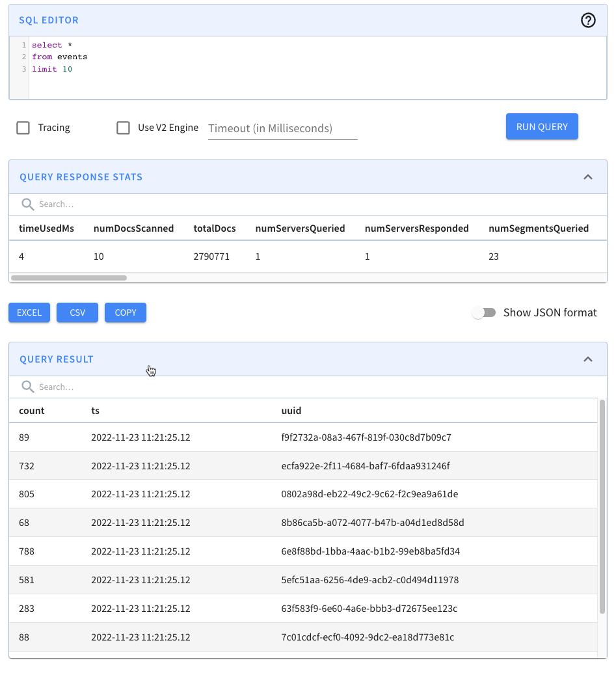
Task: Download results with the CSV button
Action: coord(77,312)
